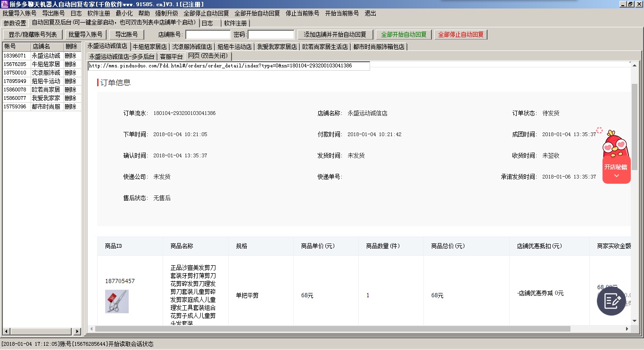This screenshot has width=644, height=350.
Task: Click 全部停止自动回复 red button
Action: coord(461,35)
